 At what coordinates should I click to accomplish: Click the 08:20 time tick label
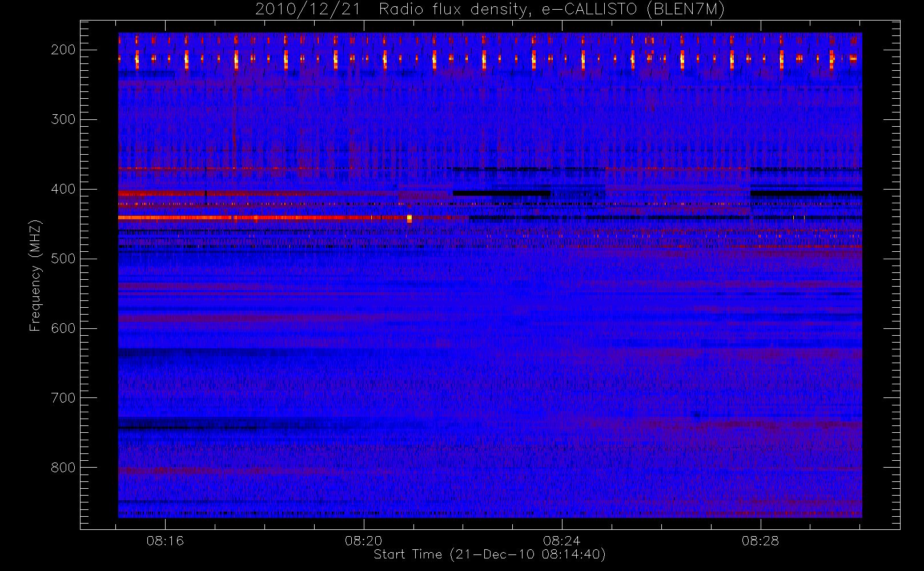364,541
